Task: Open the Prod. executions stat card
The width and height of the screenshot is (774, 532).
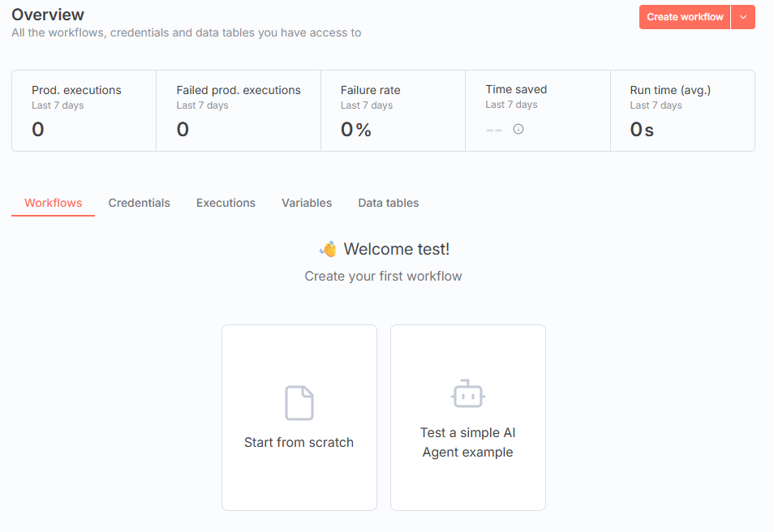Action: (x=84, y=110)
